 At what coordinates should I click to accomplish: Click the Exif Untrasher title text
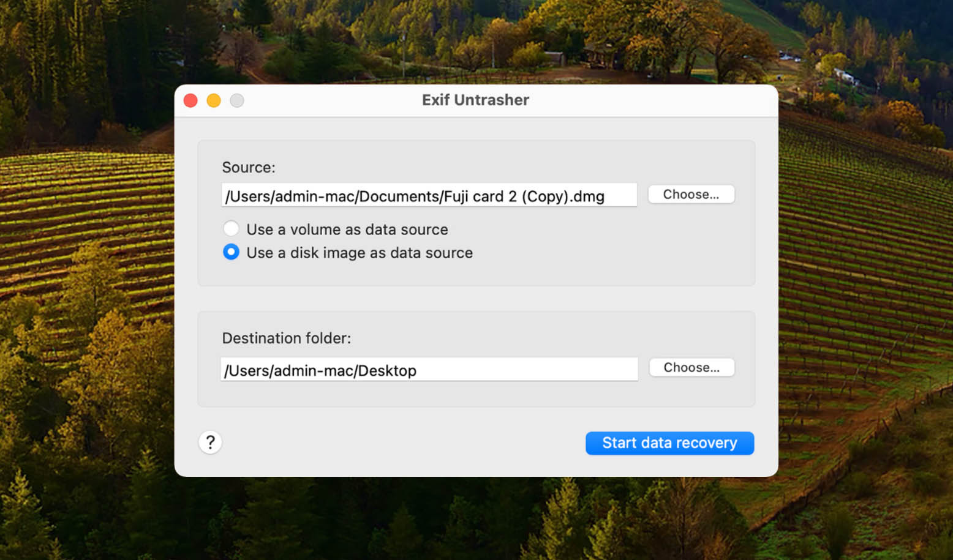[x=475, y=100]
